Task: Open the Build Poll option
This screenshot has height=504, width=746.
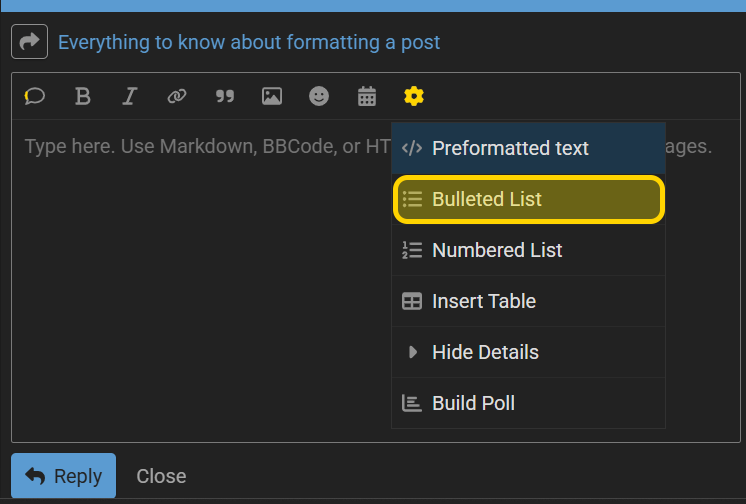Action: (528, 403)
